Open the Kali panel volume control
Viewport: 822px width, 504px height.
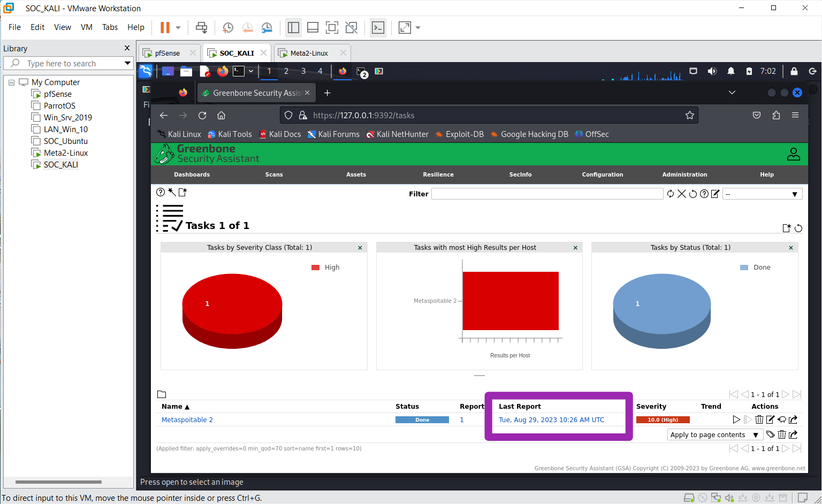[x=712, y=71]
